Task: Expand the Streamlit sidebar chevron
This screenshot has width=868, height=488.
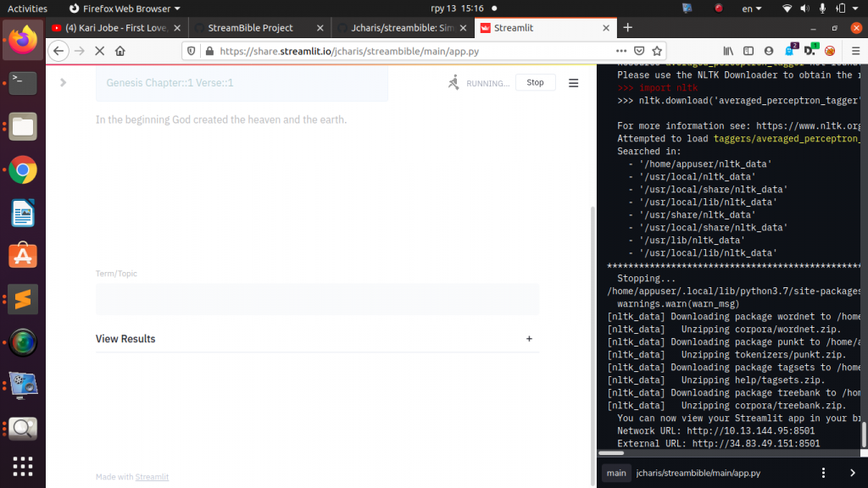Action: pos(63,82)
